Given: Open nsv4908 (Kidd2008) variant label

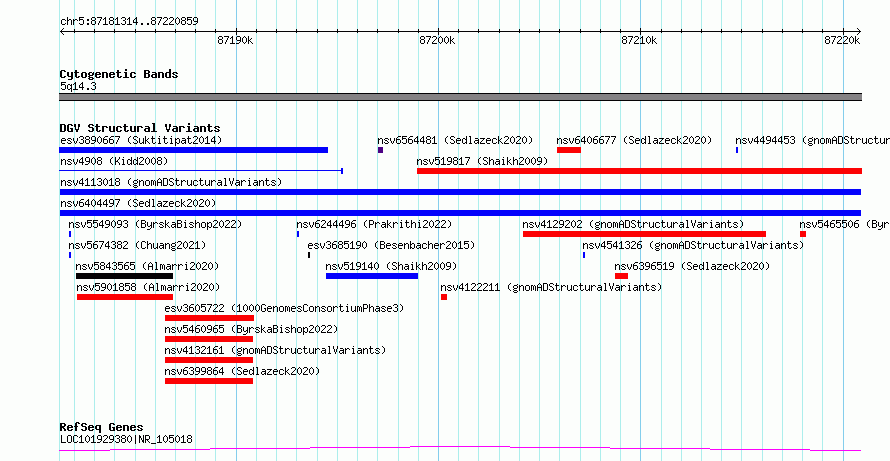Looking at the screenshot, I should point(114,161).
